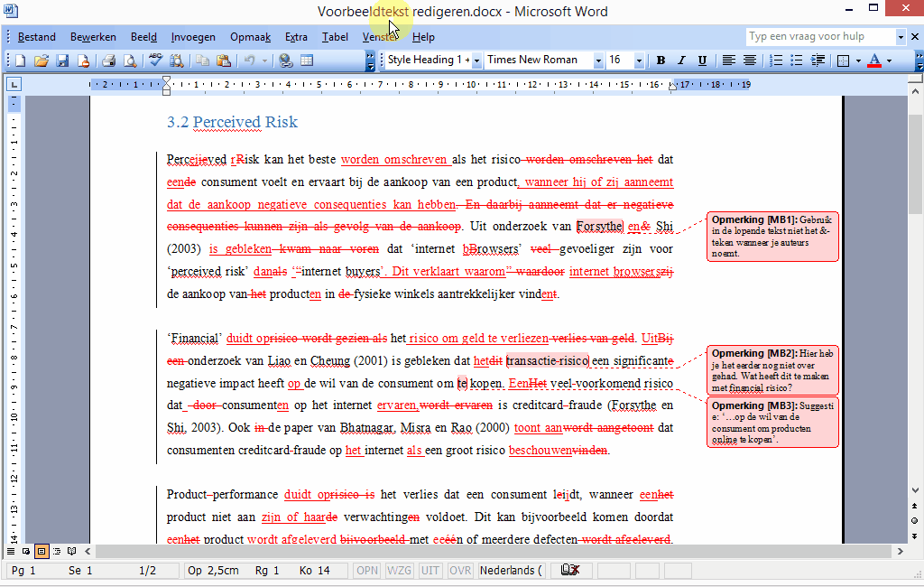Switch to Normal view icon
924x587 pixels.
click(11, 551)
